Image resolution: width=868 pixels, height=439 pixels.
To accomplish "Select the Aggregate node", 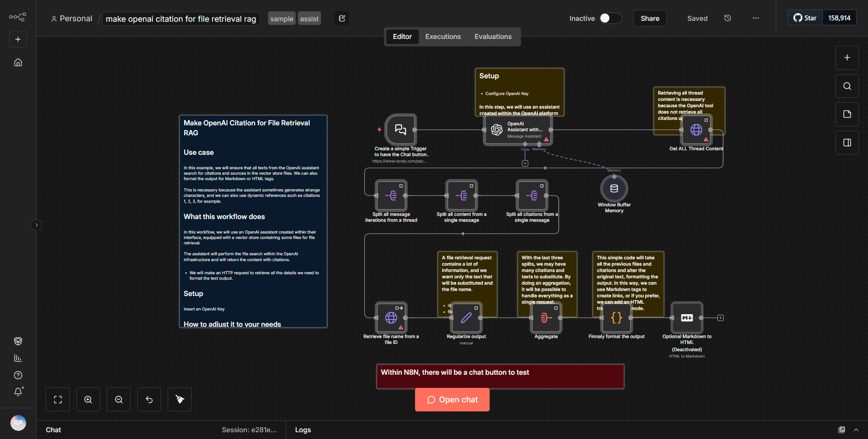I will [x=546, y=318].
